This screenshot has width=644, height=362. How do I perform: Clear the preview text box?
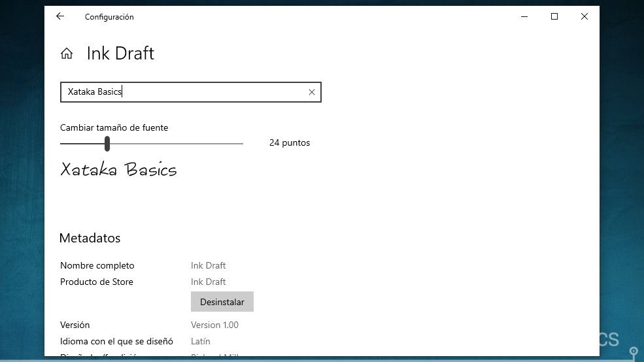[x=312, y=92]
